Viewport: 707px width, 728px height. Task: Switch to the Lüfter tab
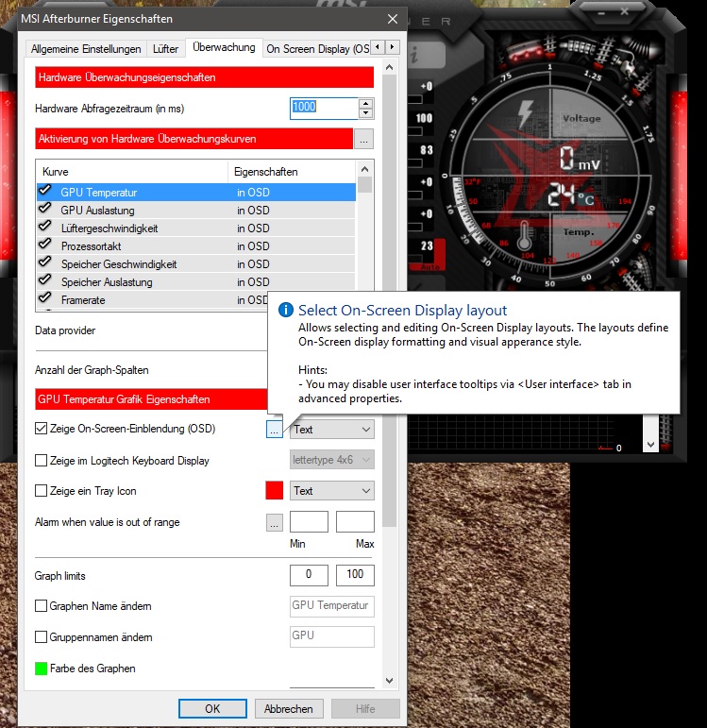(x=166, y=49)
